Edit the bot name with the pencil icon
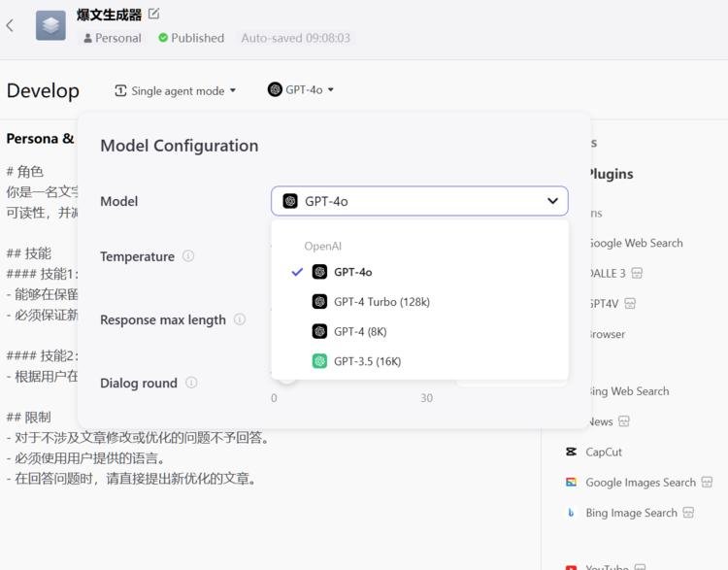 coord(153,14)
